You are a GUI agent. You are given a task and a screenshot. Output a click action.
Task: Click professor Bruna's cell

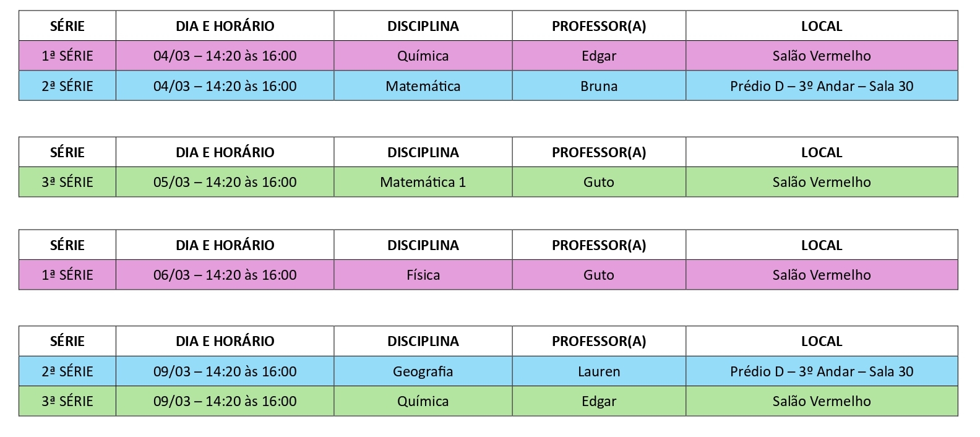coord(598,86)
